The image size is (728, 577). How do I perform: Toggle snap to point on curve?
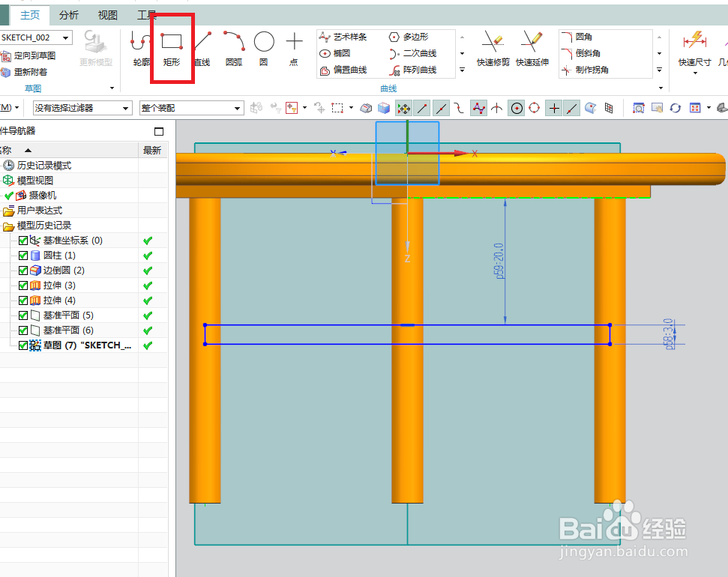[572, 108]
